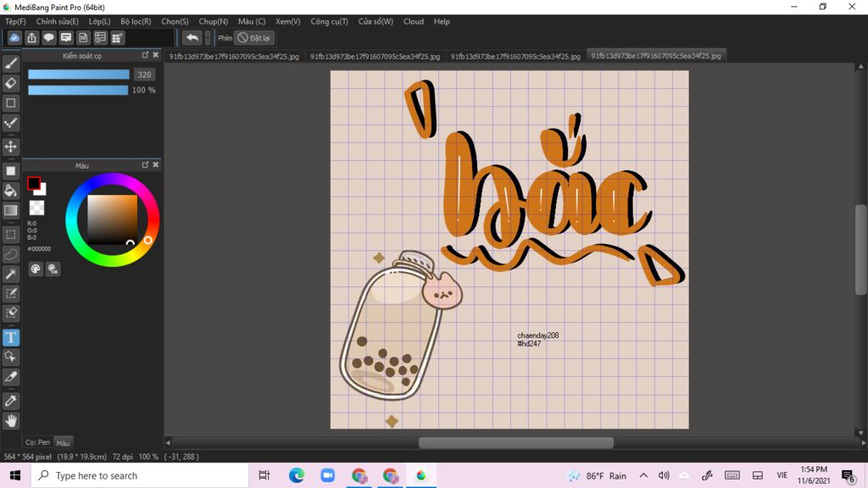
Task: Open Microsoft Edge from the taskbar
Action: click(x=296, y=475)
